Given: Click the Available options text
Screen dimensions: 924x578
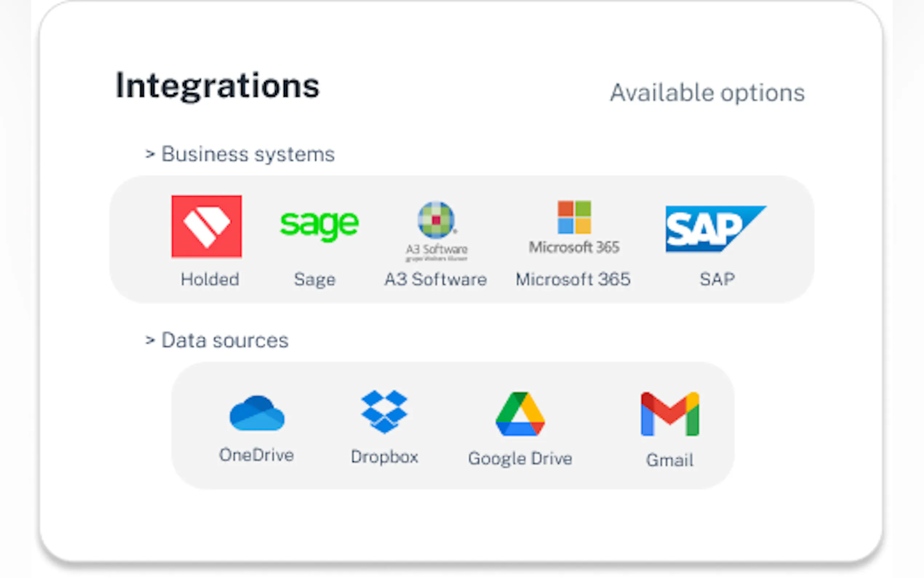Looking at the screenshot, I should coord(707,93).
